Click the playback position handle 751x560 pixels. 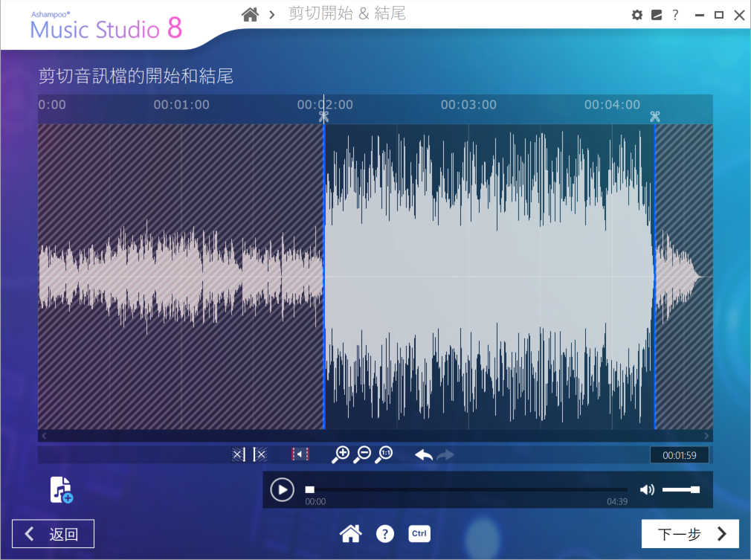point(310,489)
